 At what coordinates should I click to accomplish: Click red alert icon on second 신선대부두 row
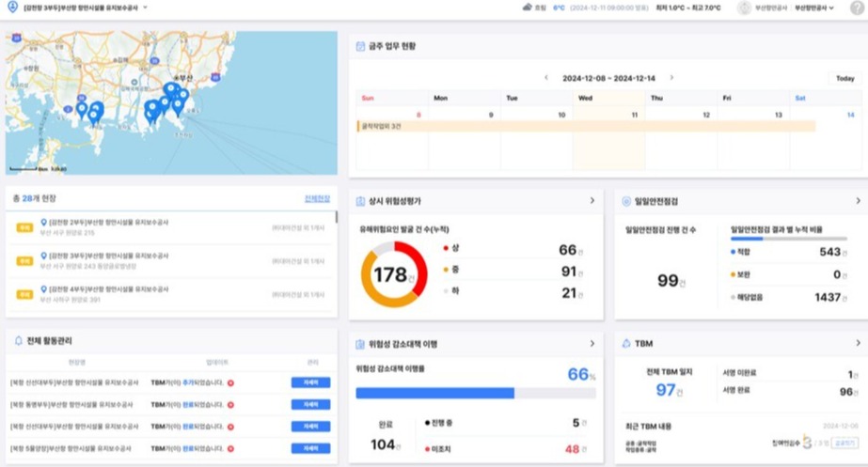pos(230,427)
